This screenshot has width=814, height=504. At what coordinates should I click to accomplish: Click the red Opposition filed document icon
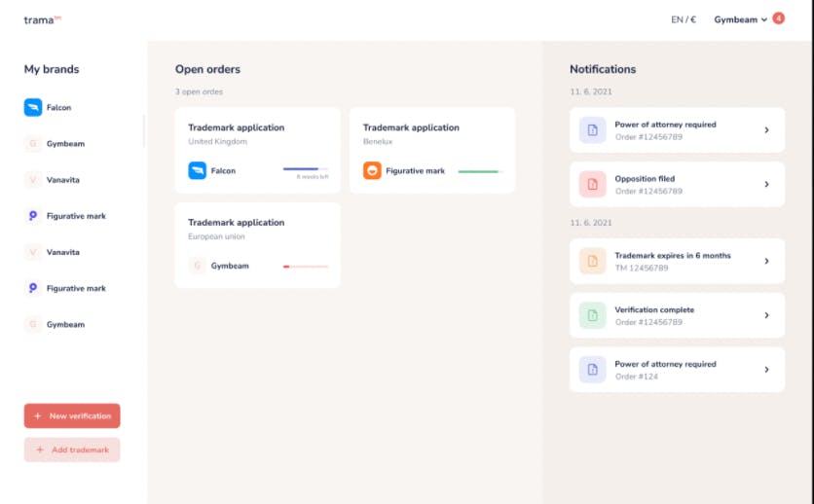coord(592,184)
